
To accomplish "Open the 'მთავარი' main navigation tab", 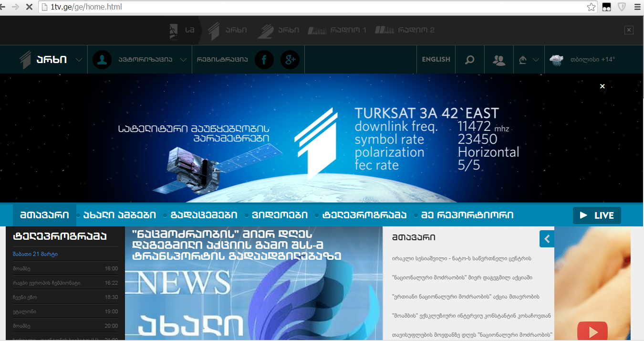I will point(44,215).
